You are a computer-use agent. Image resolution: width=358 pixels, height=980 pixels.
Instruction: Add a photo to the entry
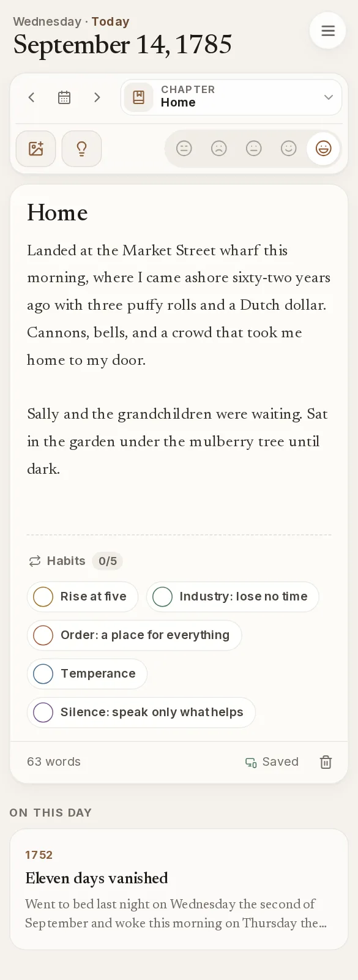click(x=36, y=149)
